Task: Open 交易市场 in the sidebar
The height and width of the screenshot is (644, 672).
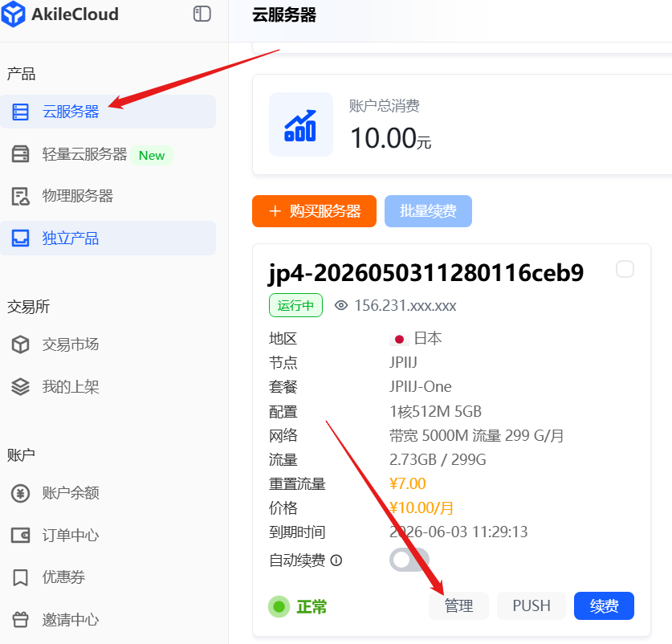Action: tap(108, 344)
